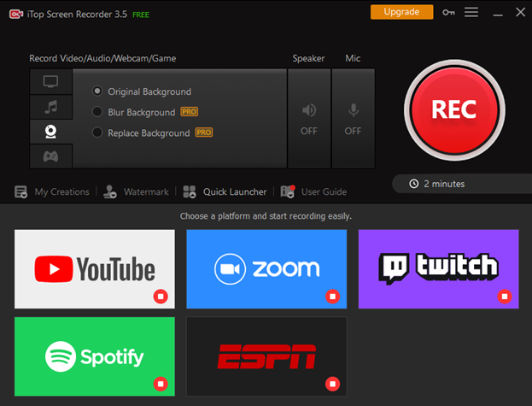Click red record icon on Zoom tile
Image resolution: width=532 pixels, height=406 pixels.
click(333, 297)
